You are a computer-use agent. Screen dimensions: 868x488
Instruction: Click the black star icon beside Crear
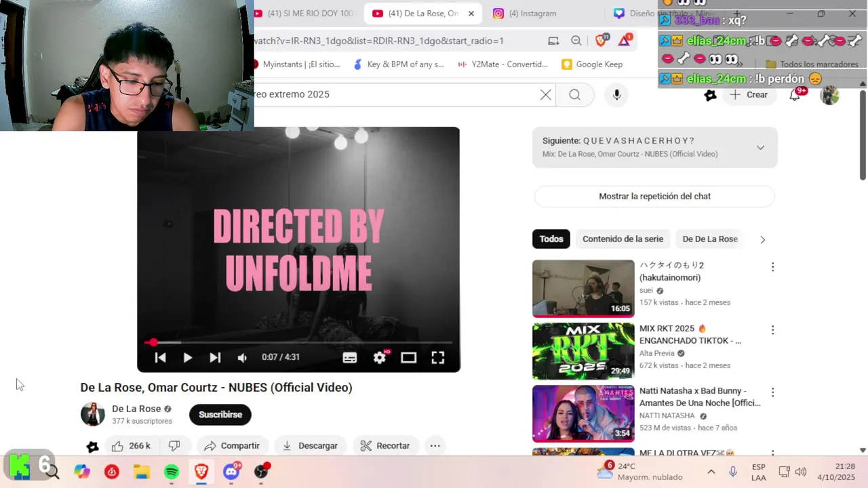coord(710,95)
